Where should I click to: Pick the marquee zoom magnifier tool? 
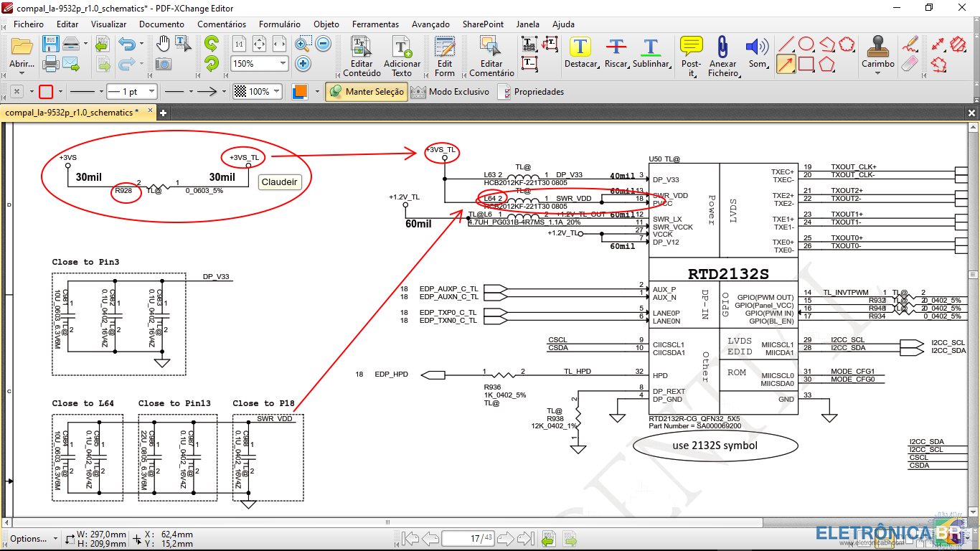pos(303,44)
